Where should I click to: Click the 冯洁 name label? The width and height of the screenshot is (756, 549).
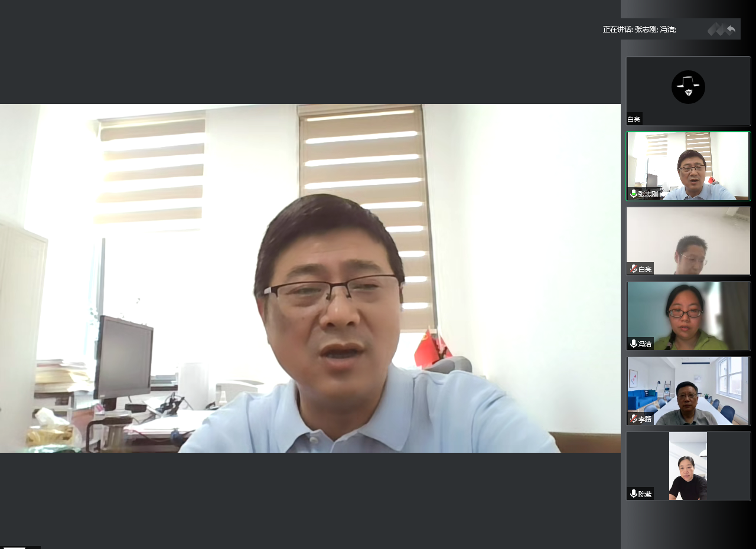click(x=644, y=344)
